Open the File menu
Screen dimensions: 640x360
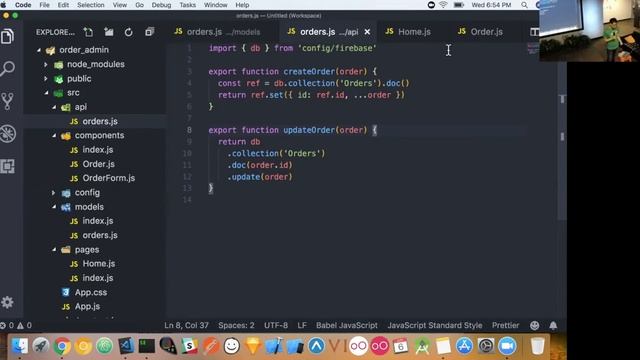[44, 5]
